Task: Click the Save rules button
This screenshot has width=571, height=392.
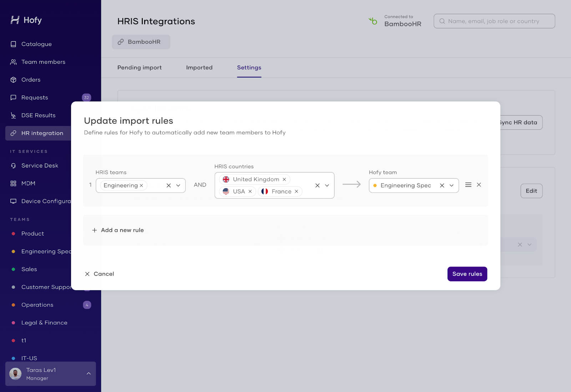Action: [467, 274]
